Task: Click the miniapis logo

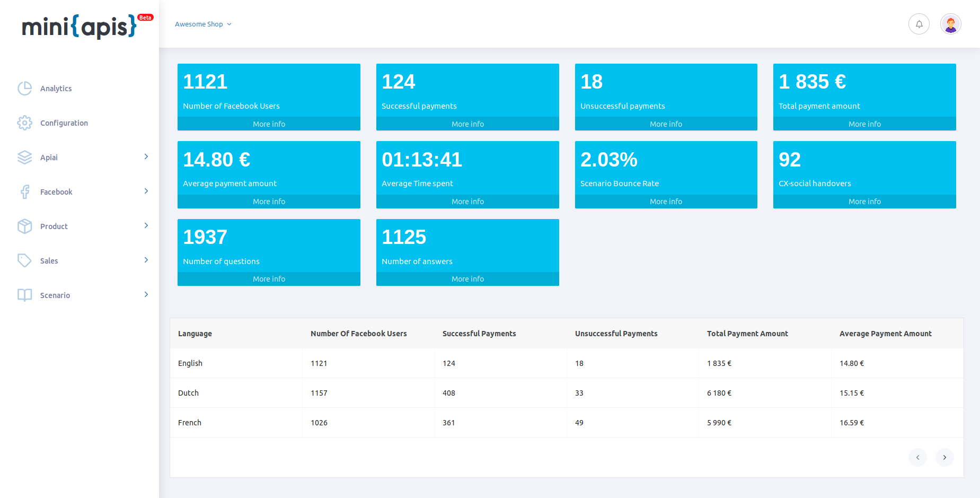Action: click(x=80, y=26)
